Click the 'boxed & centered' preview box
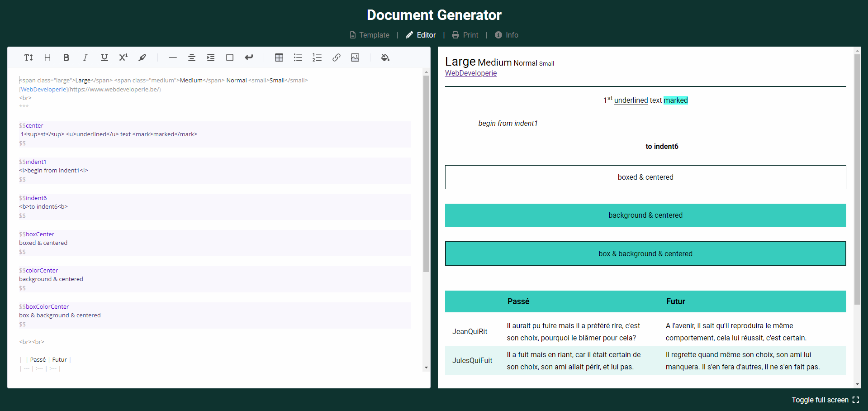Screen dimensions: 868x411 tap(645, 177)
